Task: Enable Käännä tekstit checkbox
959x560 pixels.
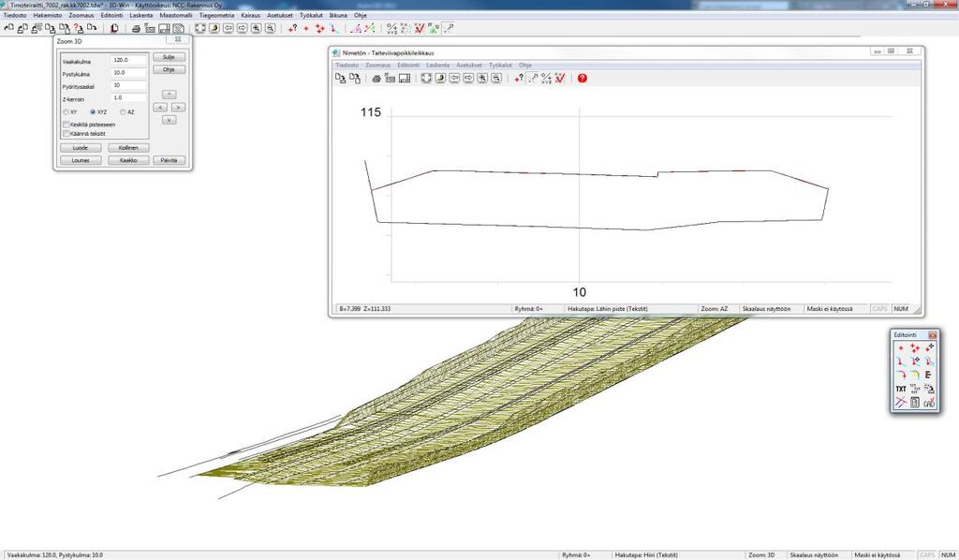Action: point(66,134)
